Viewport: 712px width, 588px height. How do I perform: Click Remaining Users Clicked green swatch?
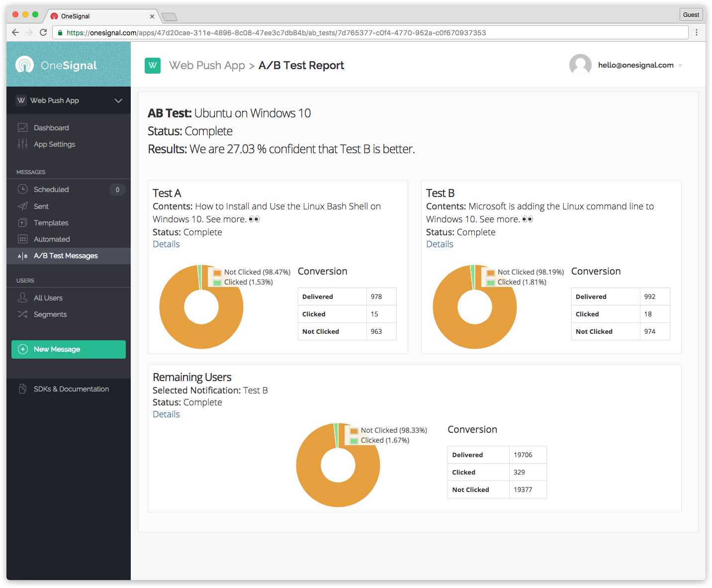pos(354,441)
